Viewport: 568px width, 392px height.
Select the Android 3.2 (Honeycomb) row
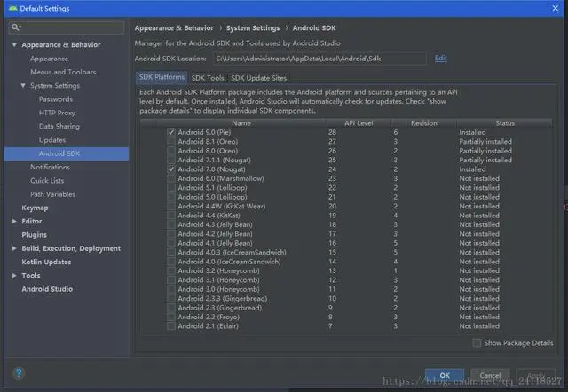(x=346, y=270)
